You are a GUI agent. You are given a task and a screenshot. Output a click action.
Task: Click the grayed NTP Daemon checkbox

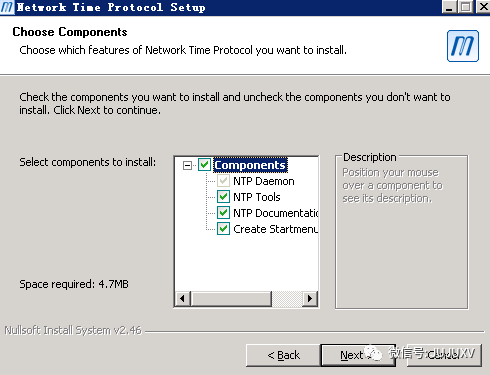(223, 181)
